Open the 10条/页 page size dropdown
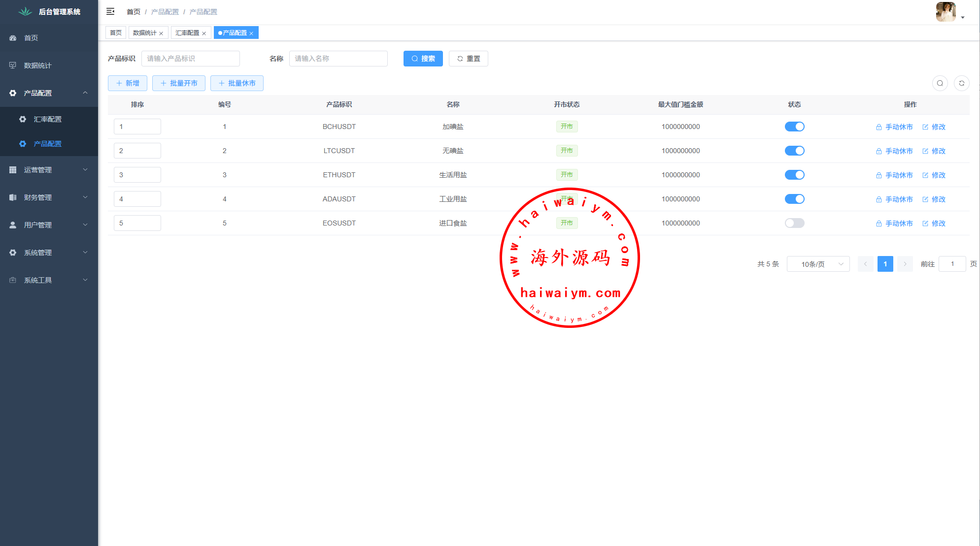The image size is (980, 546). click(818, 264)
